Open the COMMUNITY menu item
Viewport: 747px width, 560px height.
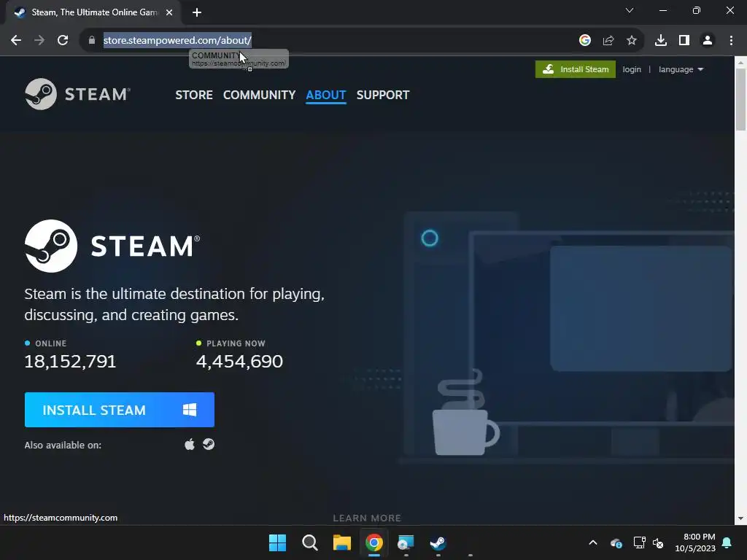(x=259, y=95)
